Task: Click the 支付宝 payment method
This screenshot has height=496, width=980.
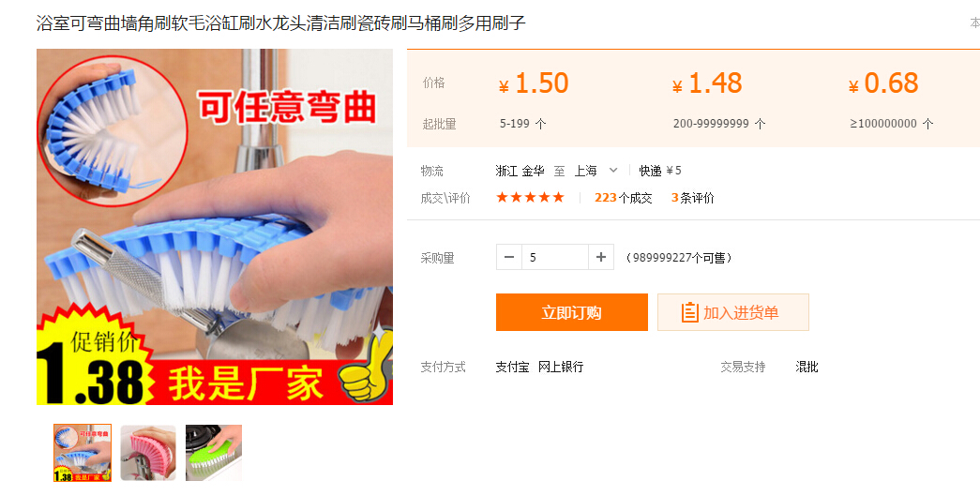Action: (512, 367)
